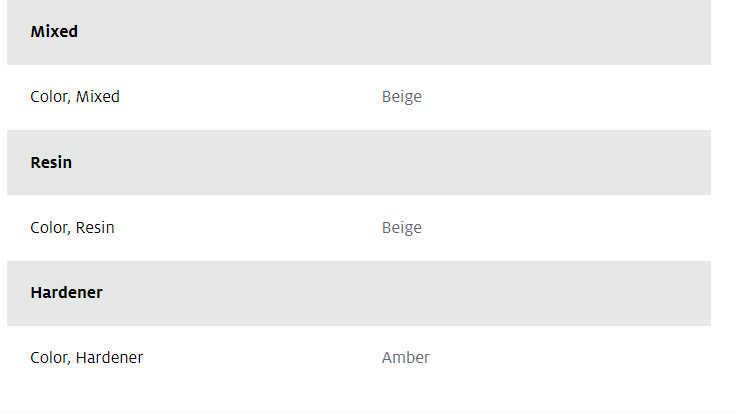Select the Color, Resin property label
Screen dimensions: 738x413
point(72,227)
